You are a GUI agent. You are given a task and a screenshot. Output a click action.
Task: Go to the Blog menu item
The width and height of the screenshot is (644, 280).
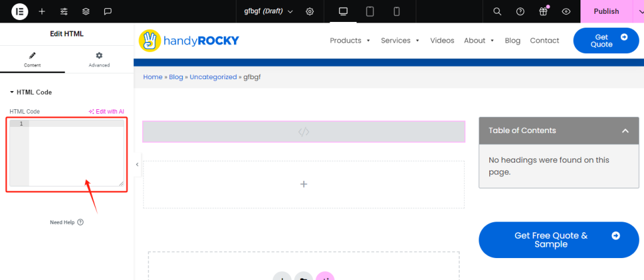[x=512, y=41]
